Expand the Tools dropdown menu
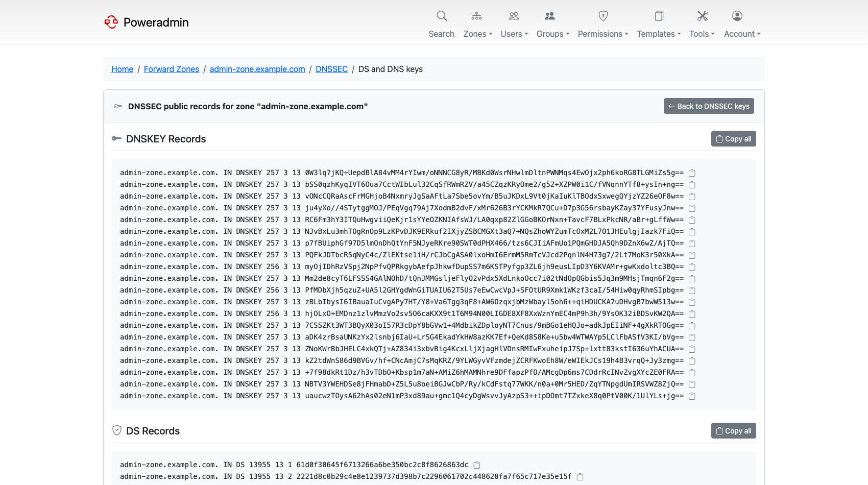The image size is (868, 485). click(x=702, y=34)
